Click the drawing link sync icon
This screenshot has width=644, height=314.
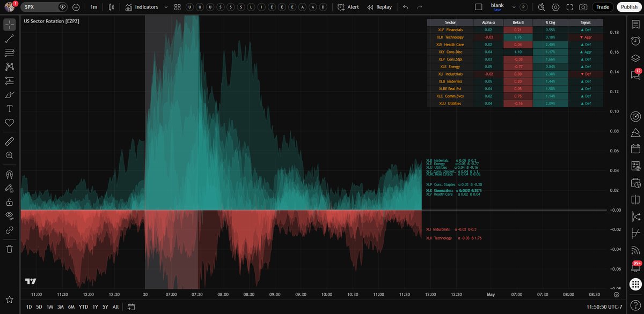pos(9,230)
